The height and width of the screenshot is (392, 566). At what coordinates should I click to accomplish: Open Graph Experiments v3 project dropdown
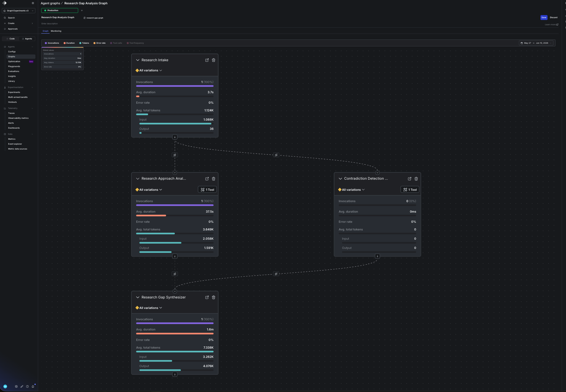(x=19, y=11)
